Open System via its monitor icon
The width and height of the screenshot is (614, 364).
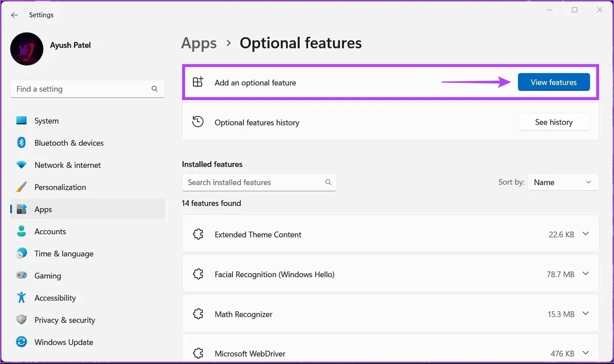[x=21, y=121]
